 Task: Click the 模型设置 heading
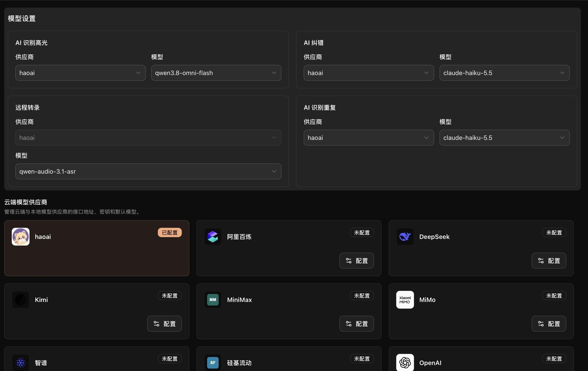(x=22, y=19)
